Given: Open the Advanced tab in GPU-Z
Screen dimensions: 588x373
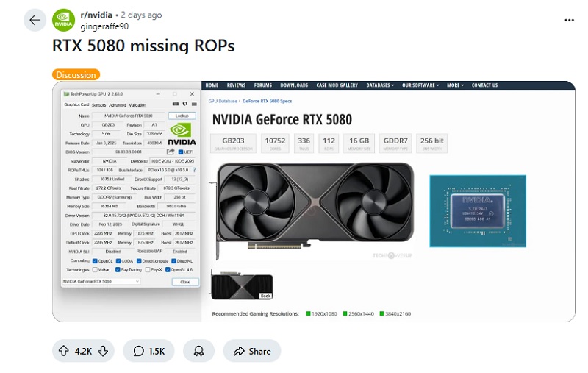Looking at the screenshot, I should click(118, 104).
